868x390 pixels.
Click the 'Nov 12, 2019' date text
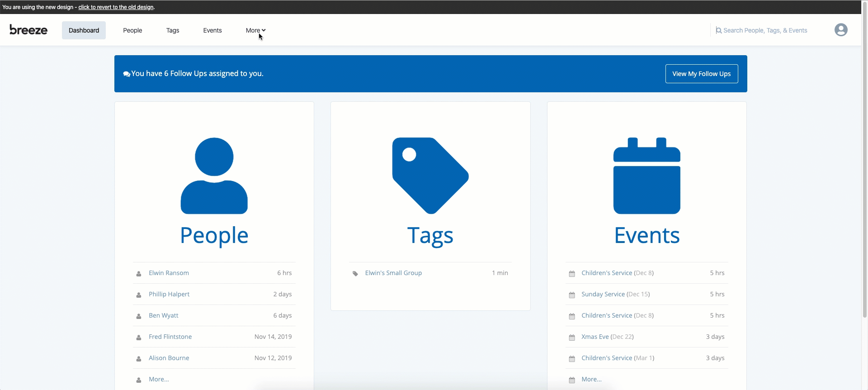[273, 358]
